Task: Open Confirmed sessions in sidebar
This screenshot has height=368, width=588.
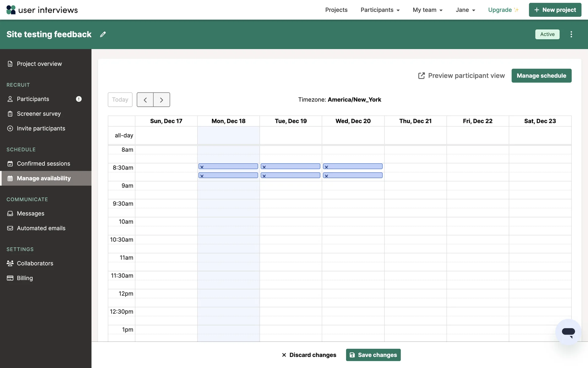Action: pos(43,163)
